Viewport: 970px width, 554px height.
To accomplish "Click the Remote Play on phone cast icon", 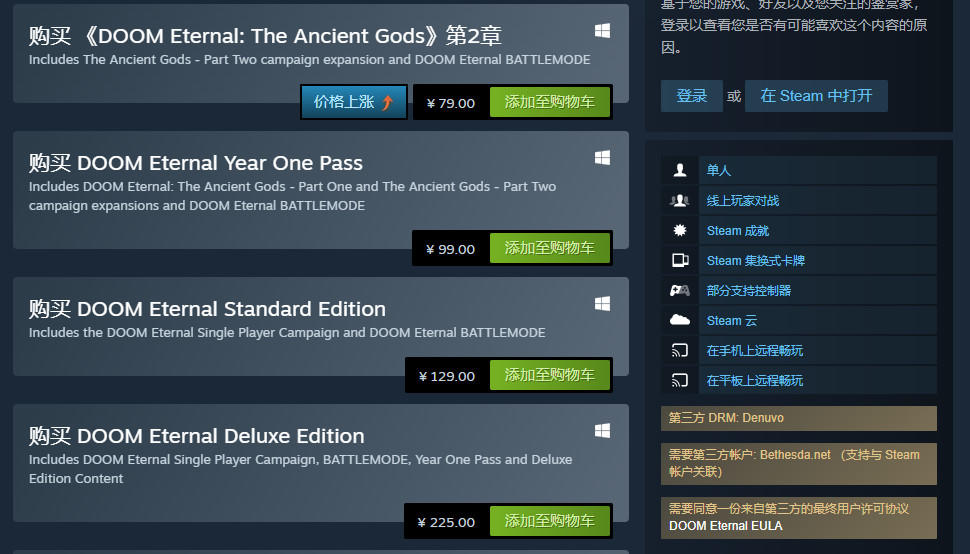I will 680,351.
